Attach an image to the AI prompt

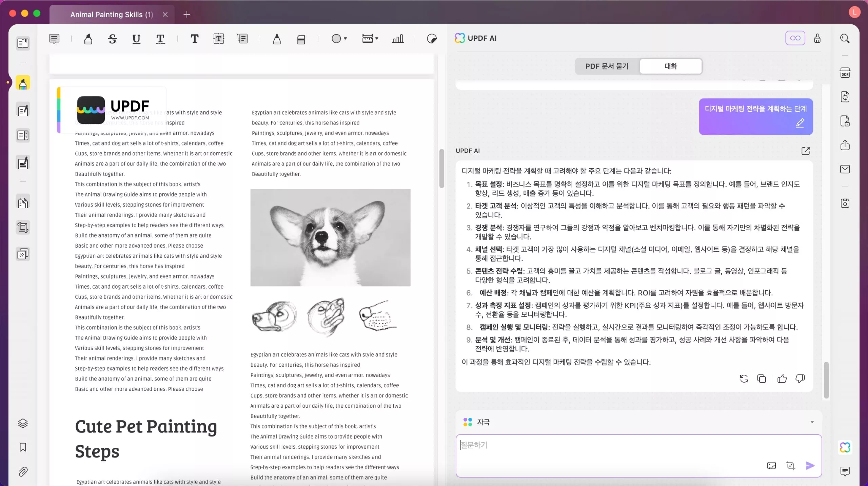tap(771, 466)
